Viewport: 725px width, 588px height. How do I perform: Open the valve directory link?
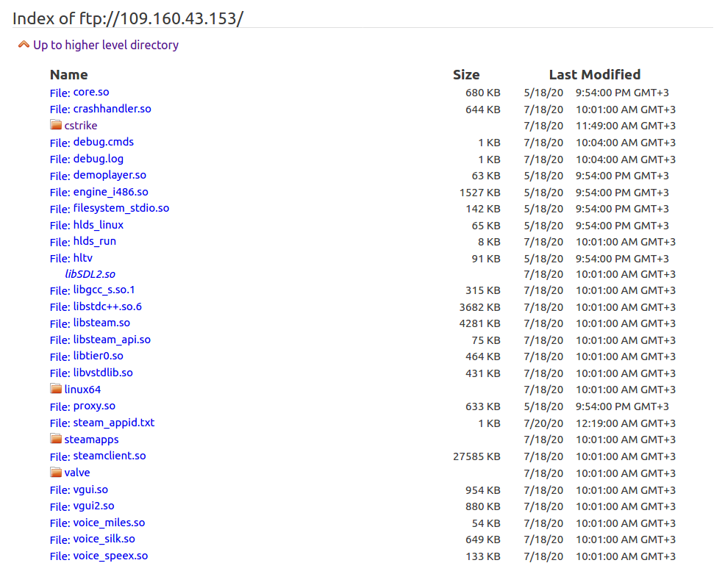tap(77, 473)
